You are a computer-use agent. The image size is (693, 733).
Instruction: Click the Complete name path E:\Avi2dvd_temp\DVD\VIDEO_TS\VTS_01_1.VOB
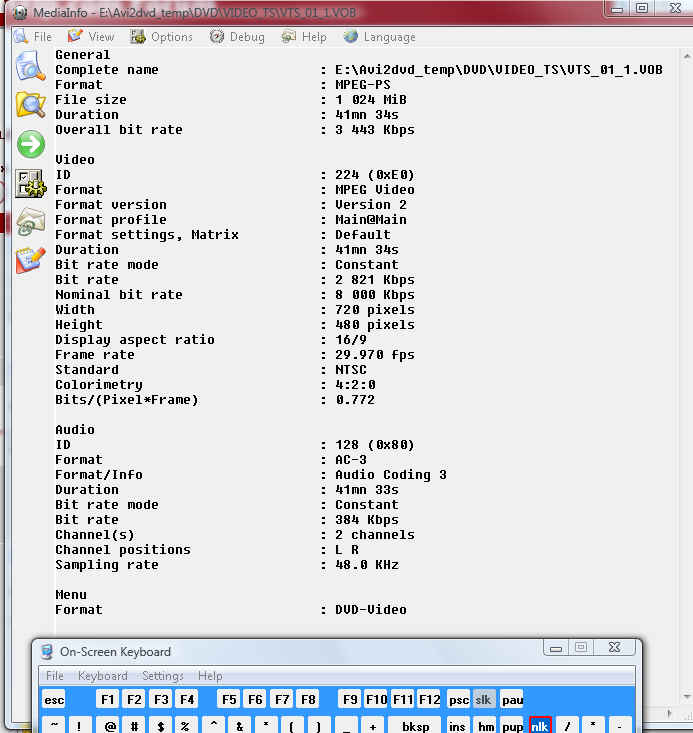tap(498, 70)
